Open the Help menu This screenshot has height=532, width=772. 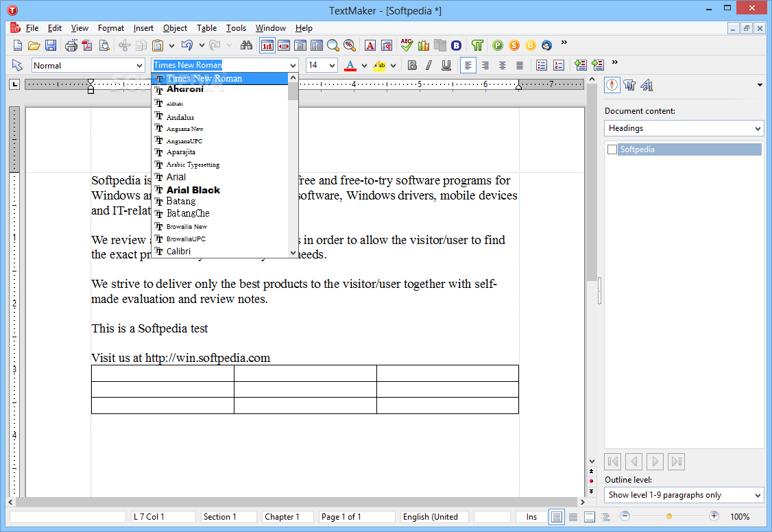tap(304, 28)
